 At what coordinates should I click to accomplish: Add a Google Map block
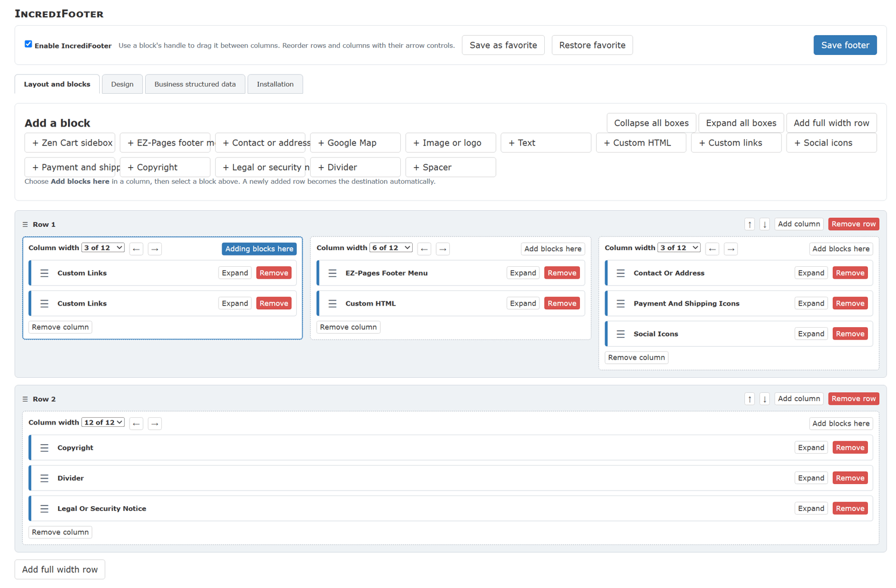[x=355, y=143]
